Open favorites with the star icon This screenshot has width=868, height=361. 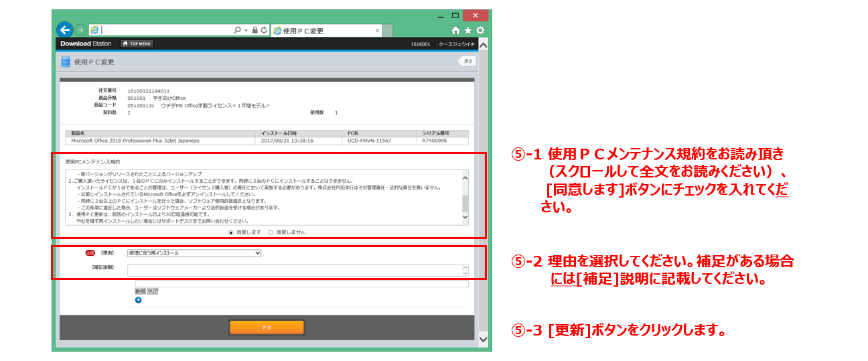pyautogui.click(x=467, y=30)
